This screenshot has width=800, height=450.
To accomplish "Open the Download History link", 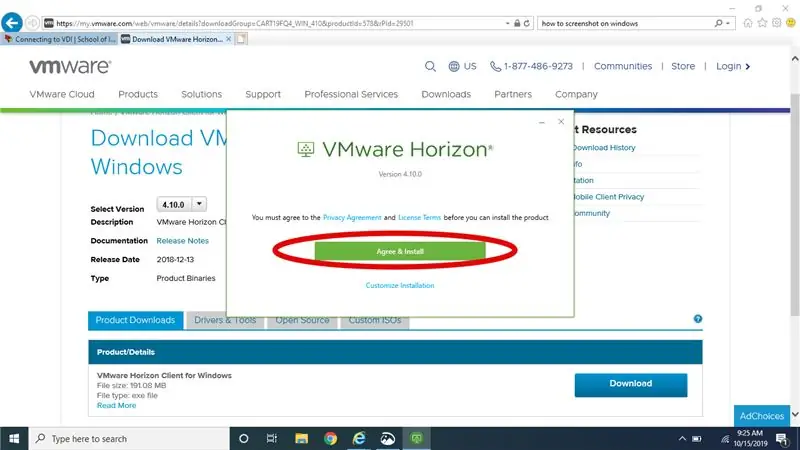I will tap(605, 147).
